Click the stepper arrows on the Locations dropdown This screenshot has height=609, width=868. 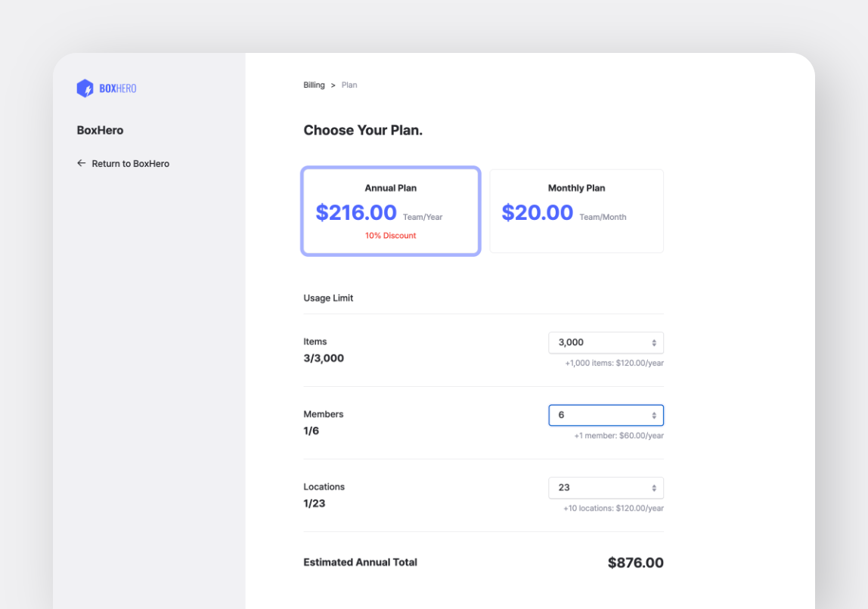(655, 487)
